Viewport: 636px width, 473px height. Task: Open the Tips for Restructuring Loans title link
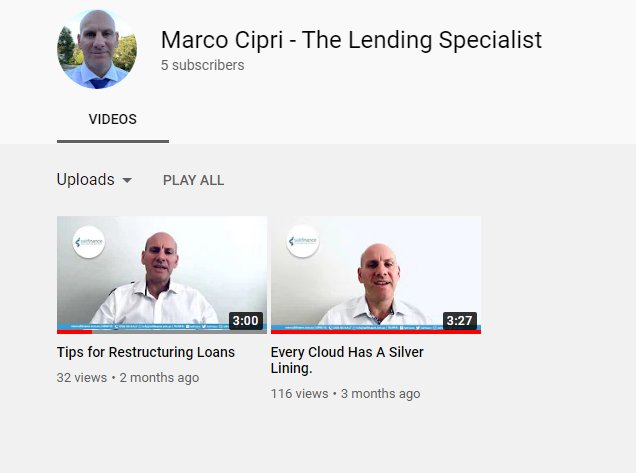click(146, 352)
